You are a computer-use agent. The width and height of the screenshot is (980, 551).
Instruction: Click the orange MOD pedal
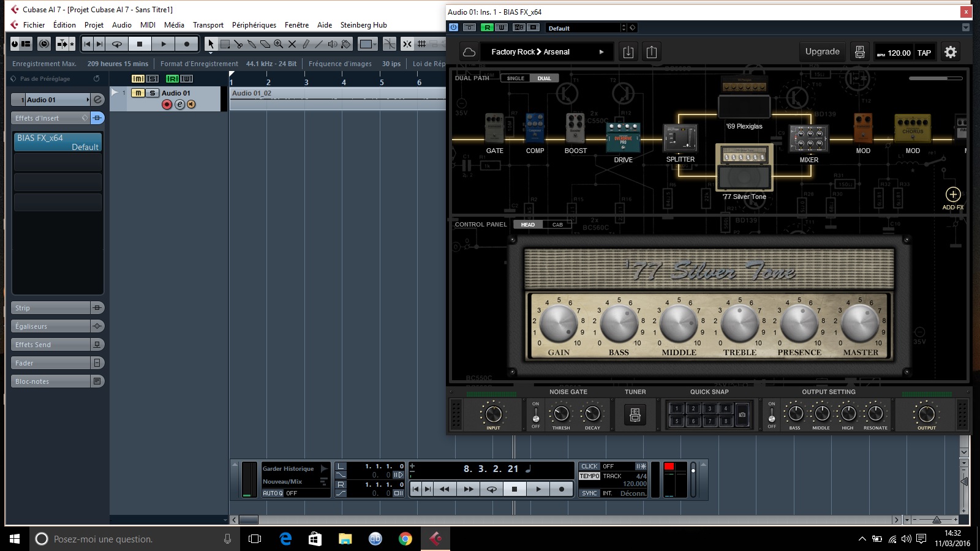coord(863,129)
